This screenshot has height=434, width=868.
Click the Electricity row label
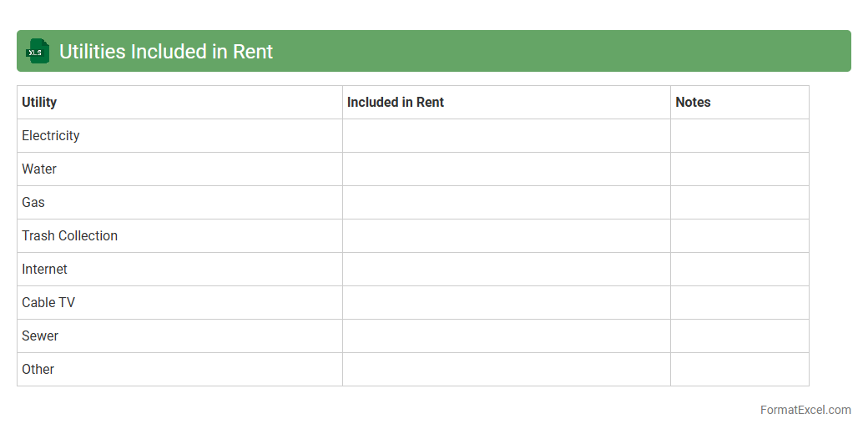[51, 135]
